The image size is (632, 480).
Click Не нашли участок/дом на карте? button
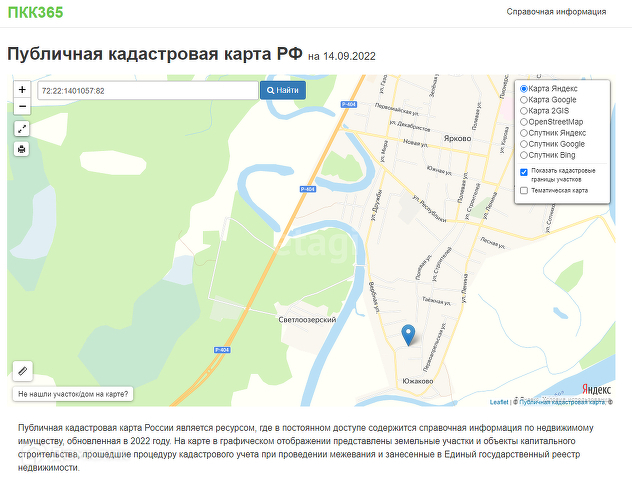pos(73,394)
